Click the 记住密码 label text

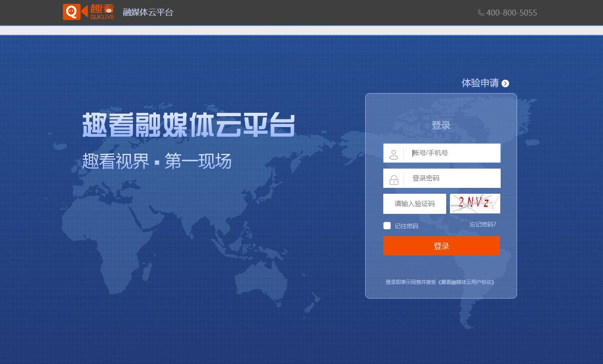point(406,226)
